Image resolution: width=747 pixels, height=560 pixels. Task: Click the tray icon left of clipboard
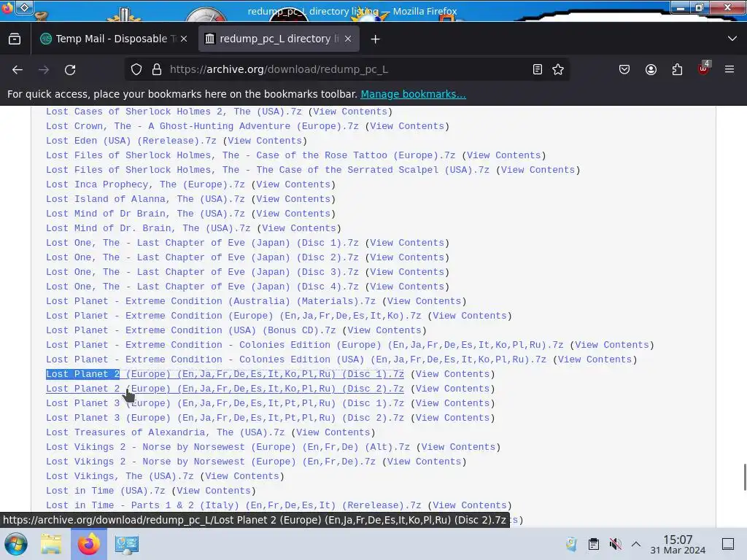coord(571,544)
